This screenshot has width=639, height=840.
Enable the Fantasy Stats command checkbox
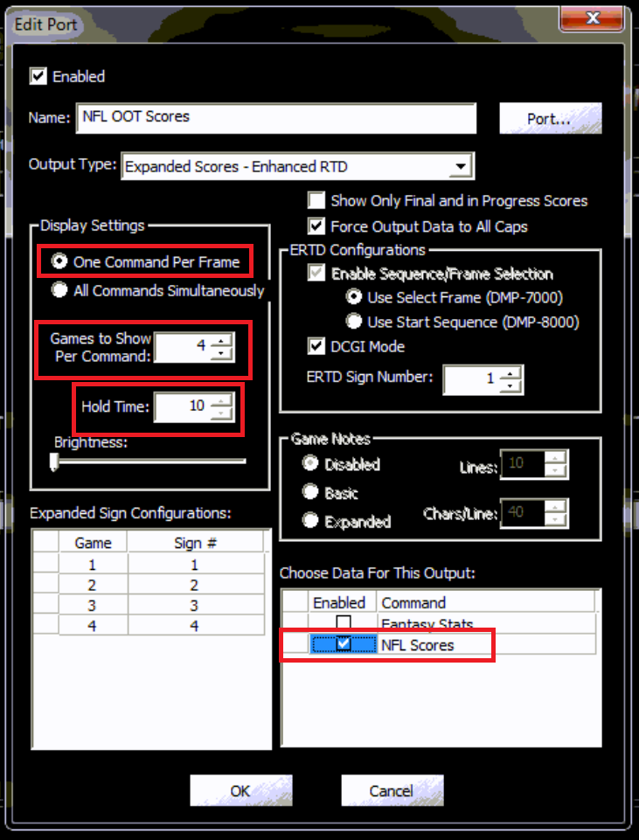pyautogui.click(x=344, y=623)
